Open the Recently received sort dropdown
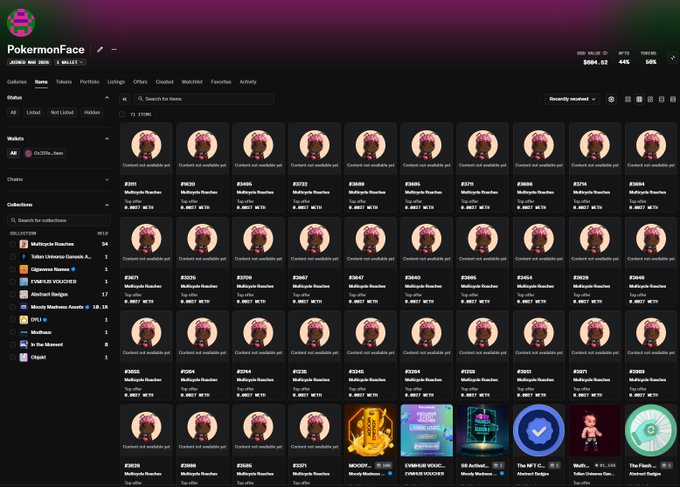This screenshot has width=680, height=487. point(572,99)
